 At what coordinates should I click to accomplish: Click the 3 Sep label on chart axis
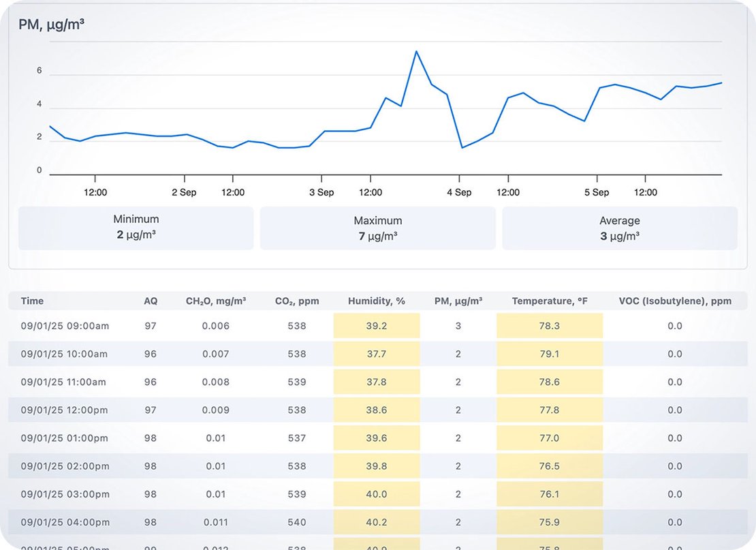321,192
